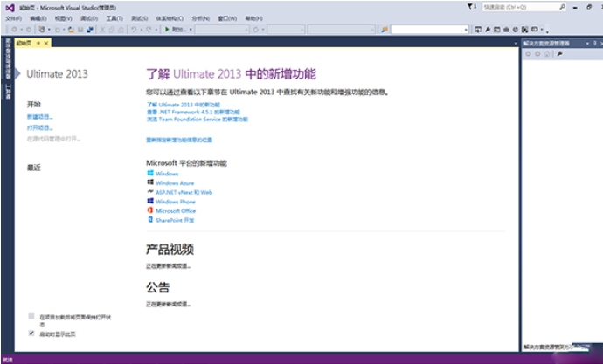
Task: Open Solution Explorer from the toolbar icon
Action: 478,30
